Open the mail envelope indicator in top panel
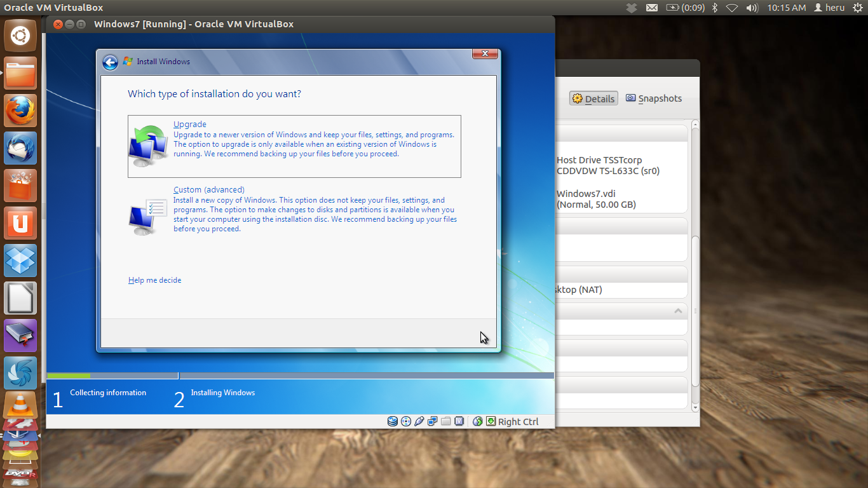Image resolution: width=868 pixels, height=488 pixels. [652, 8]
